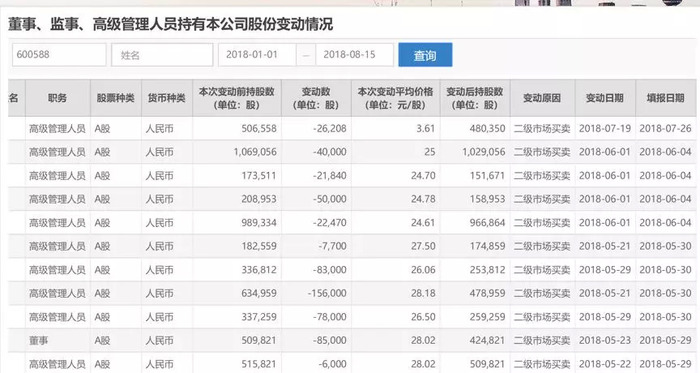Click the blue 查询 search button
This screenshot has height=373, width=700.
(425, 55)
